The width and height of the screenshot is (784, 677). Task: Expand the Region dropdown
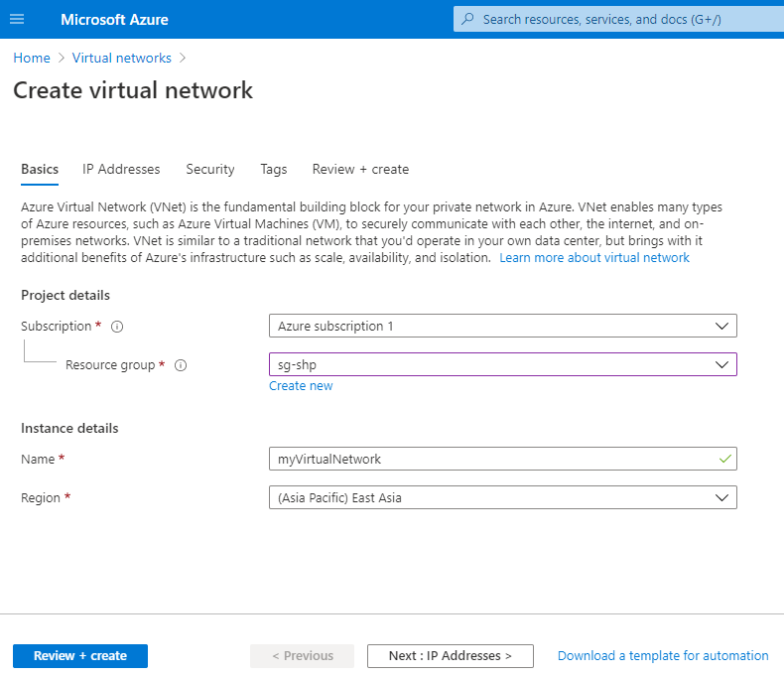click(502, 497)
